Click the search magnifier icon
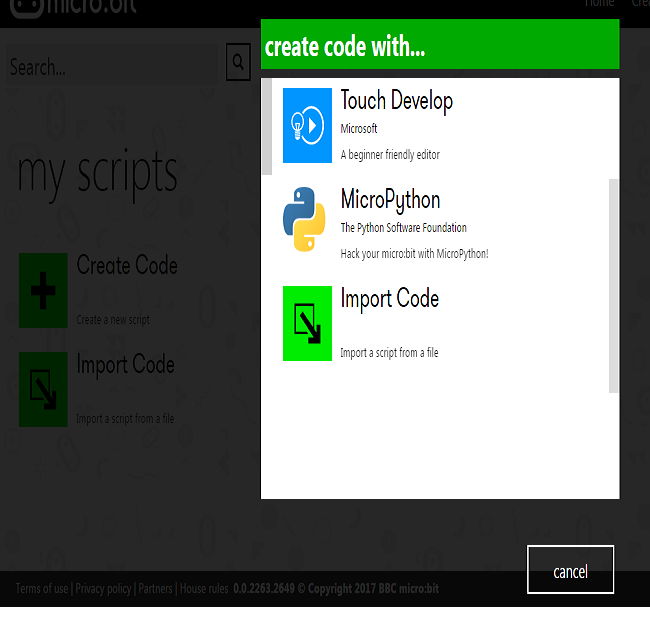This screenshot has height=623, width=650. pos(238,62)
